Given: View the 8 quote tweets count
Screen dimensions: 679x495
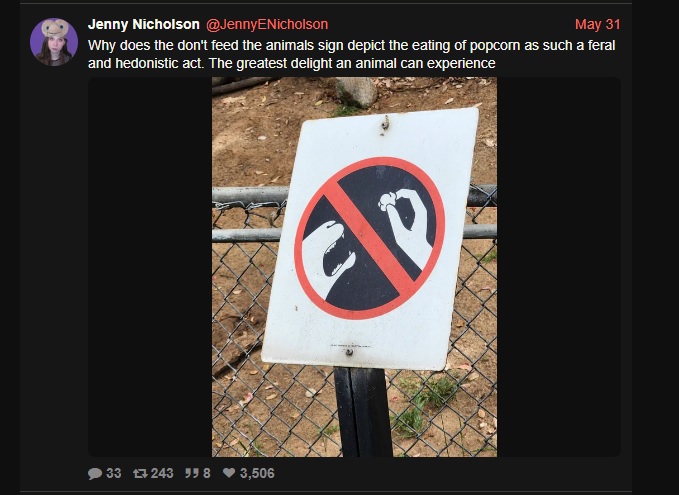Looking at the screenshot, I should (x=207, y=473).
